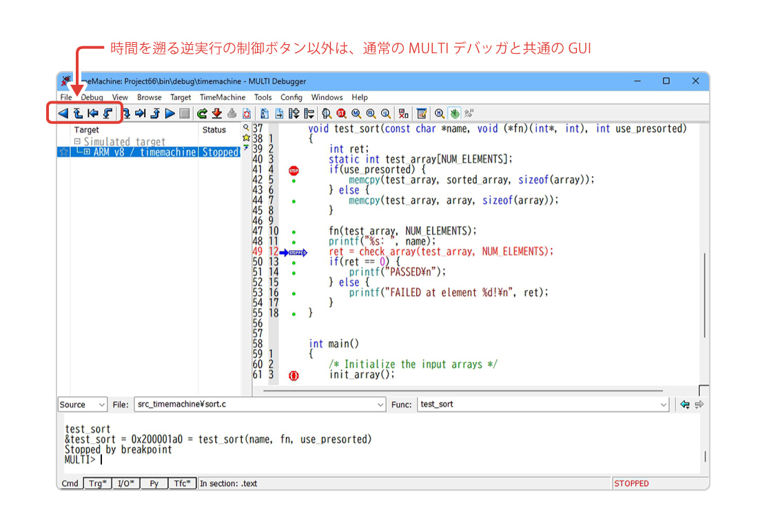Click the step-out return icon
This screenshot has width=758, height=532.
(x=155, y=113)
